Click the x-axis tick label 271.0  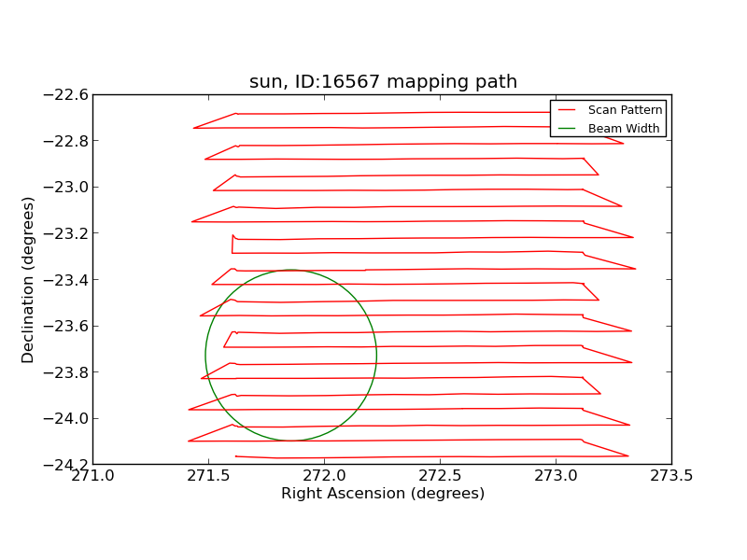[x=92, y=475]
